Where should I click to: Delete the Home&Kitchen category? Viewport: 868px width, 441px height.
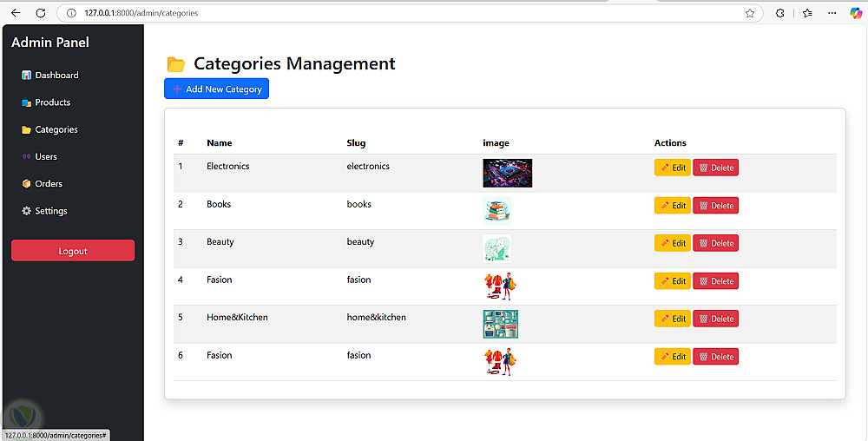click(715, 319)
